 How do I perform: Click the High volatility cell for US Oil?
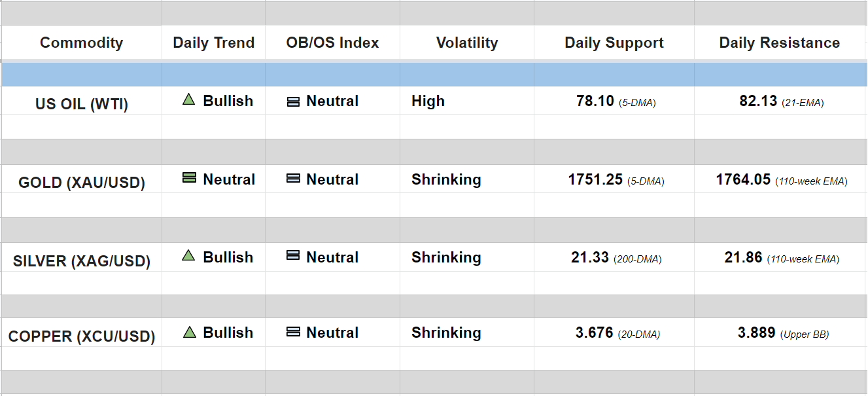coord(428,101)
